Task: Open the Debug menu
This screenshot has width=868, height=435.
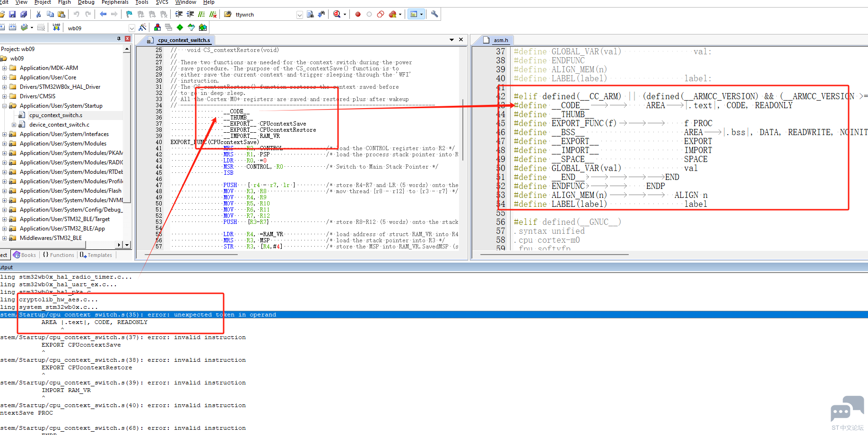Action: tap(86, 2)
